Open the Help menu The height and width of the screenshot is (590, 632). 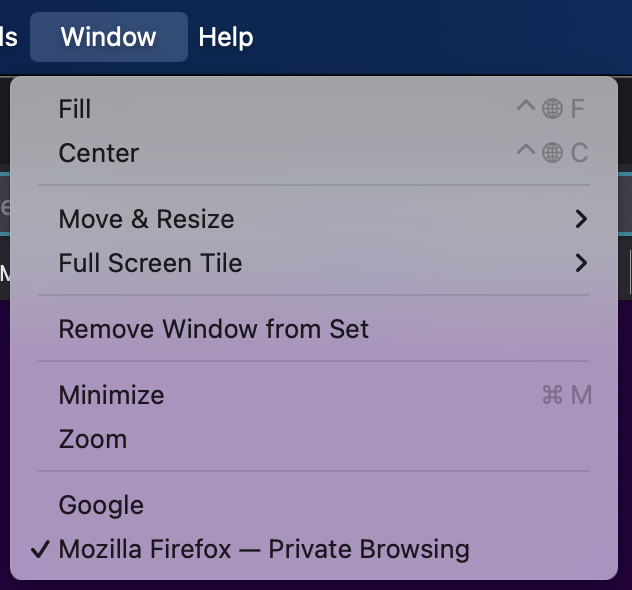(226, 37)
